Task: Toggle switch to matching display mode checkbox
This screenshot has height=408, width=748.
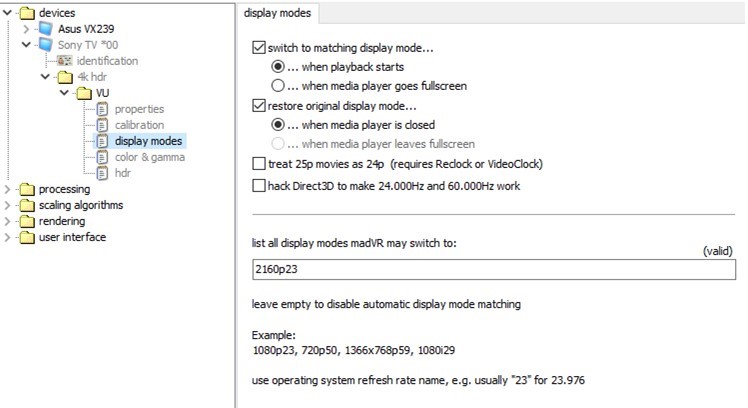Action: (x=259, y=48)
